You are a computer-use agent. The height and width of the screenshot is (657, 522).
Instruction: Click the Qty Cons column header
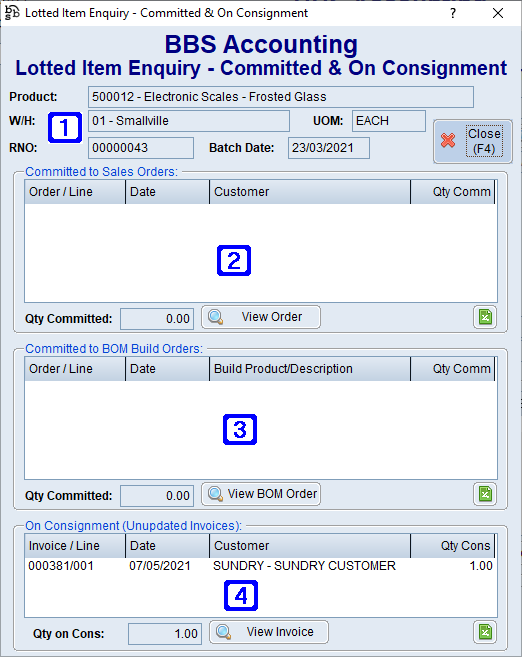(x=453, y=546)
